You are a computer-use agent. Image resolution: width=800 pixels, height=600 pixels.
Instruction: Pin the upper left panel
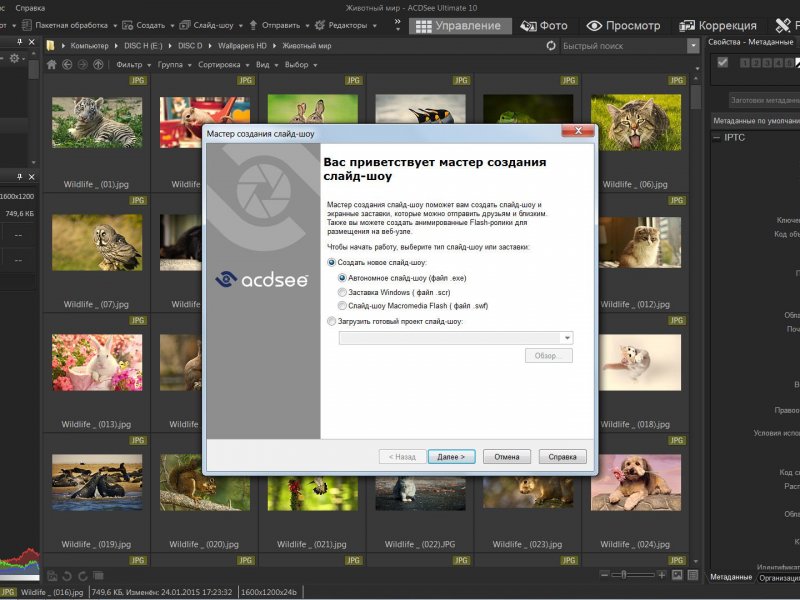19,42
